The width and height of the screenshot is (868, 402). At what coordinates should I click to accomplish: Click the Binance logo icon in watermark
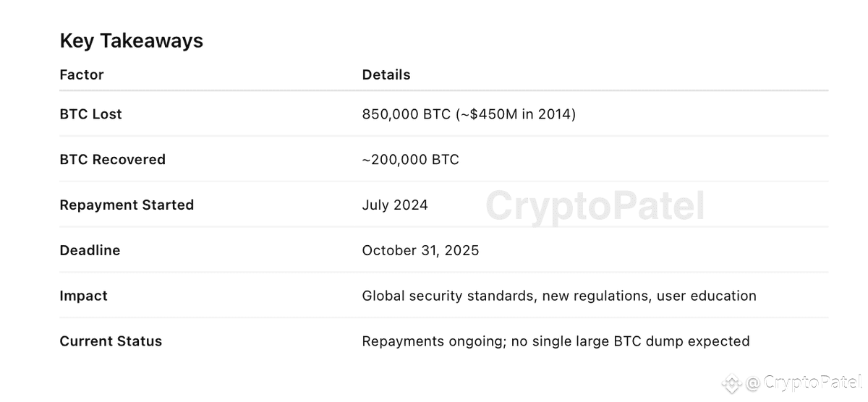tap(733, 382)
